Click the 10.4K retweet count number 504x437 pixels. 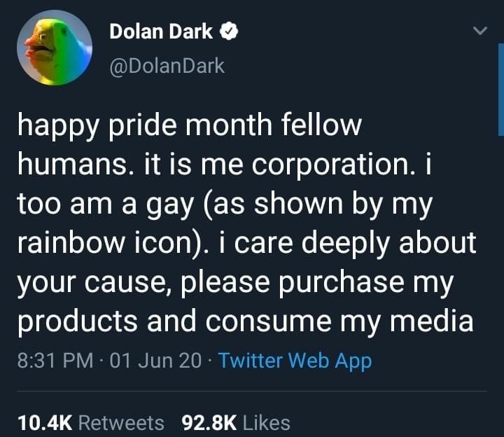pyautogui.click(x=43, y=422)
